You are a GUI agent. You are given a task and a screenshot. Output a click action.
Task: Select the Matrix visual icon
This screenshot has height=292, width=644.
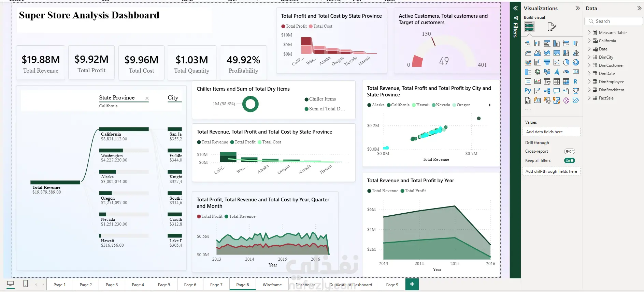tap(566, 81)
